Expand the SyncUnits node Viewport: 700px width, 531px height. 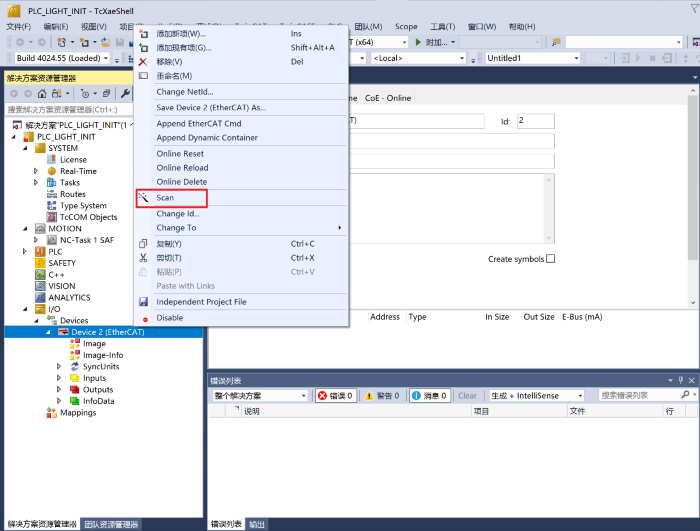tap(59, 367)
